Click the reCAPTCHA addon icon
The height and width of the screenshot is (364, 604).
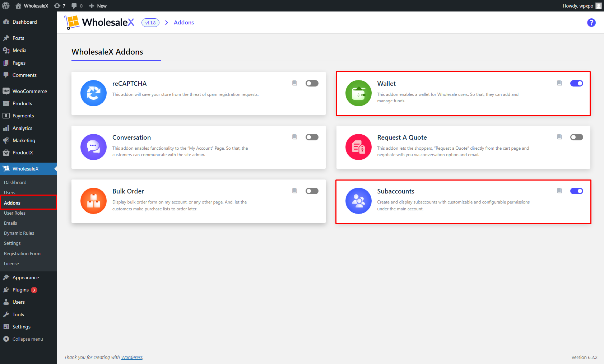point(93,93)
